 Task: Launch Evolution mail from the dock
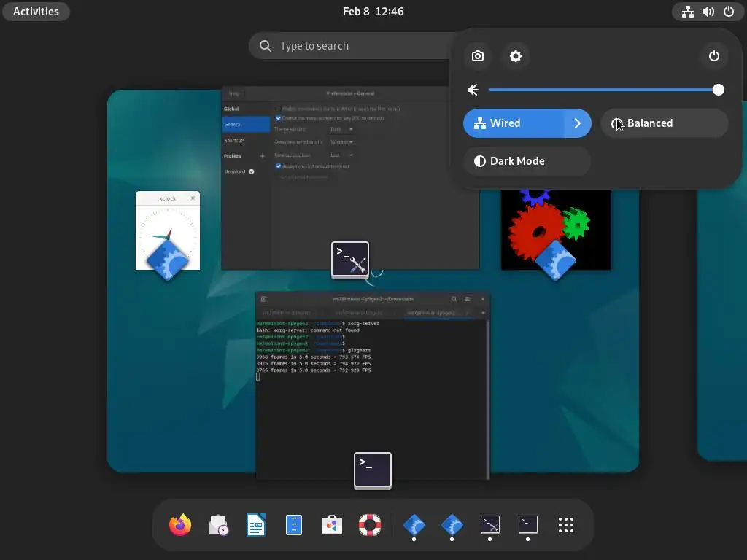(x=218, y=525)
